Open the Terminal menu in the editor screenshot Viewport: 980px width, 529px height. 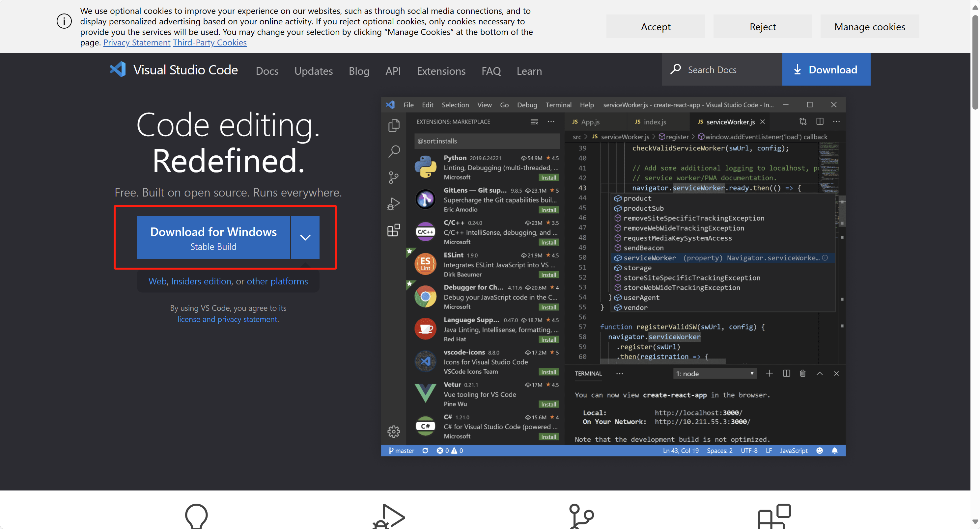558,105
